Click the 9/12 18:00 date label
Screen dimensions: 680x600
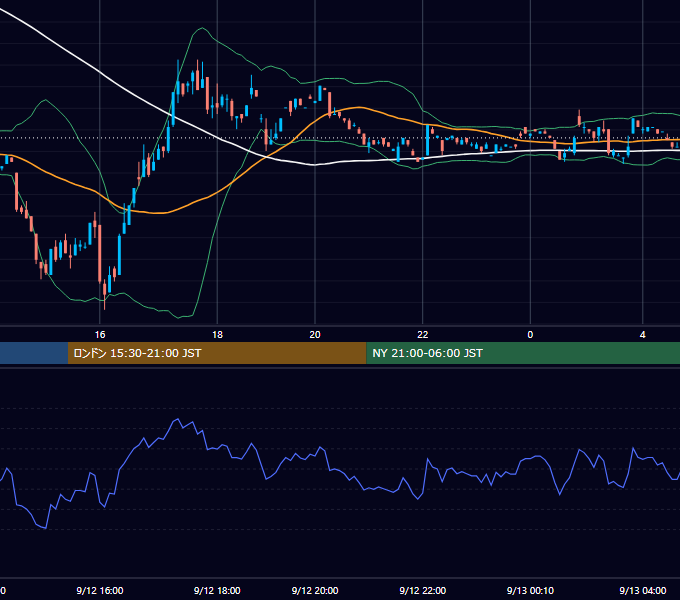(217, 590)
